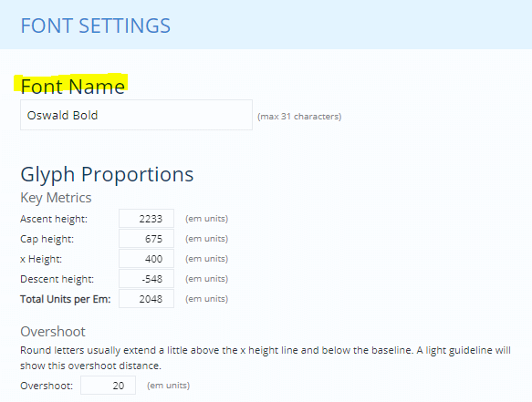Click the bold 'Total Units per Em:' label
This screenshot has height=402, width=532.
click(x=66, y=299)
